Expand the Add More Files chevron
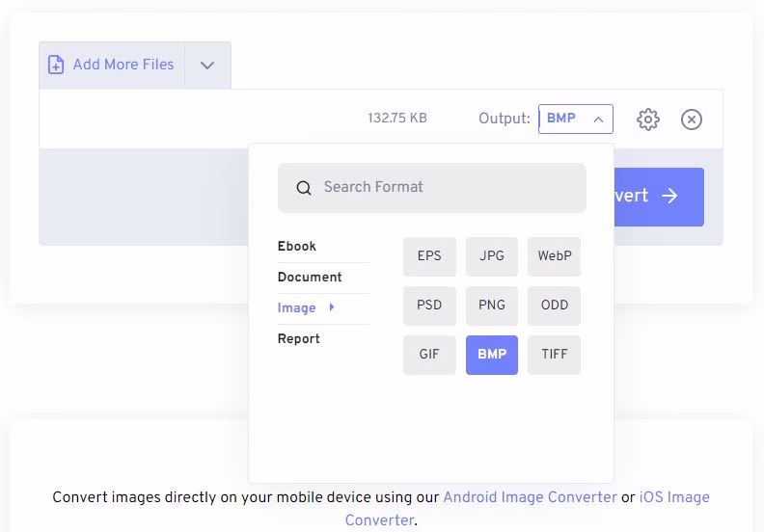The height and width of the screenshot is (532, 764). [x=207, y=66]
